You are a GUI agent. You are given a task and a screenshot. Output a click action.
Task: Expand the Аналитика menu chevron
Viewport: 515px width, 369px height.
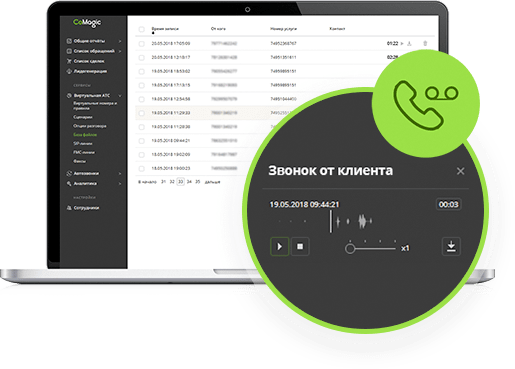click(120, 184)
